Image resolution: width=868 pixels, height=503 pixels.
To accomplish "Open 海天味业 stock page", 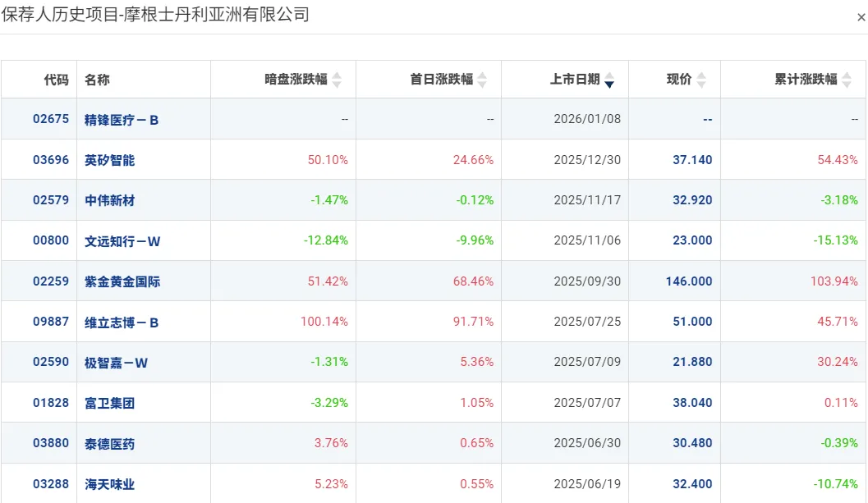I will [x=109, y=484].
